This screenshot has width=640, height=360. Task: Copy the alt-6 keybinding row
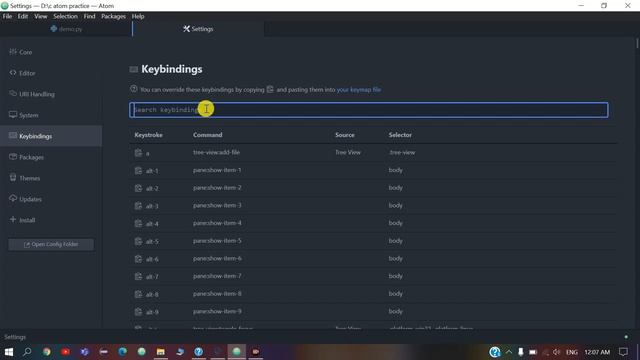coord(138,259)
